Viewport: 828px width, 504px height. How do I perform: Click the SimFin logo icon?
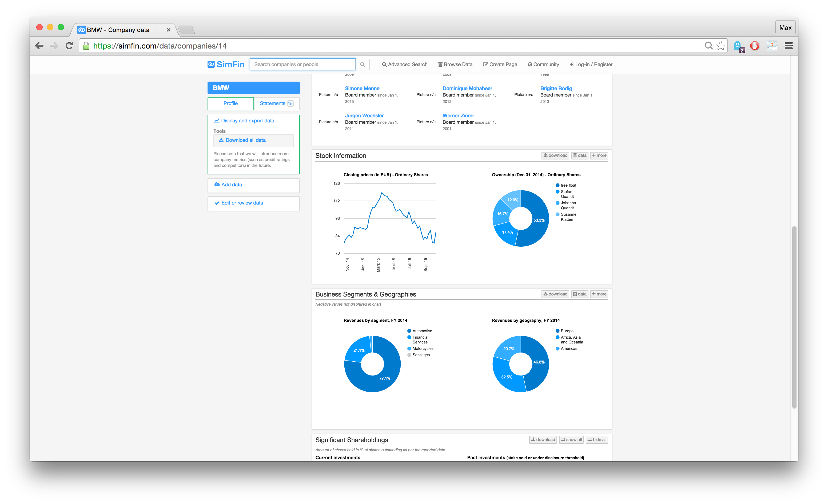click(x=211, y=65)
